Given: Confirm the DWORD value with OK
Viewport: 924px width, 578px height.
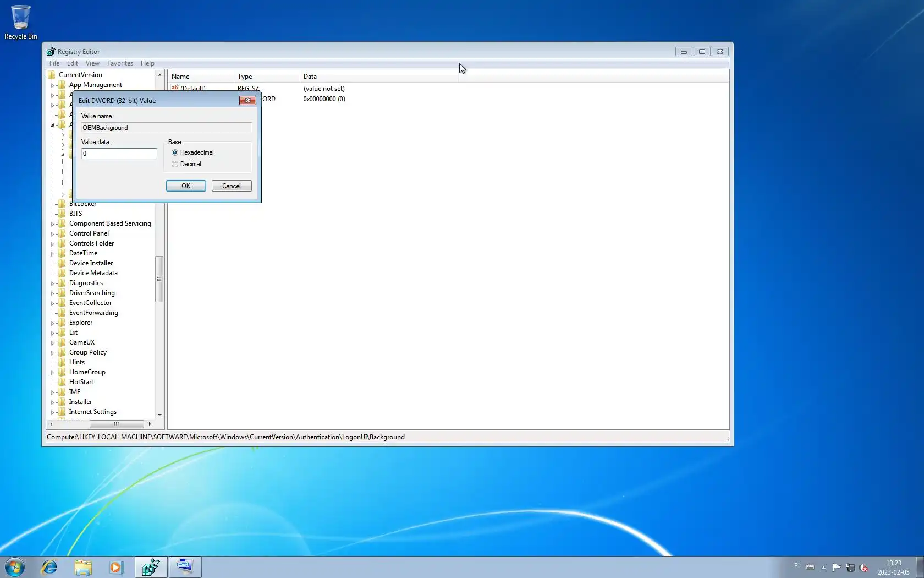Looking at the screenshot, I should coord(186,186).
